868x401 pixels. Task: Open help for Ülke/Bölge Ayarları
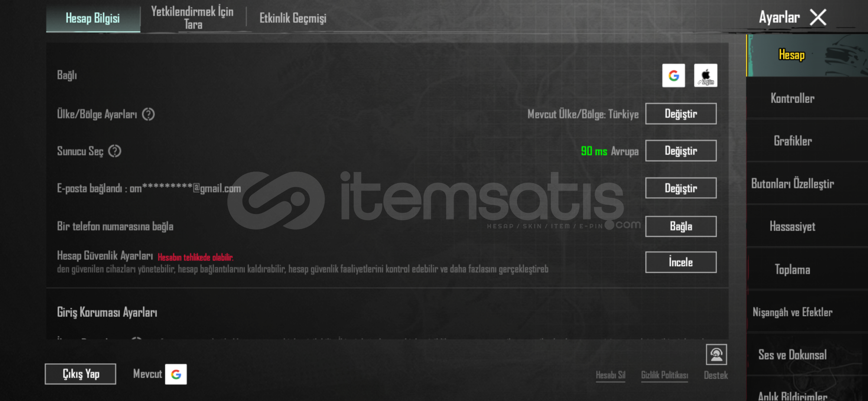click(149, 114)
